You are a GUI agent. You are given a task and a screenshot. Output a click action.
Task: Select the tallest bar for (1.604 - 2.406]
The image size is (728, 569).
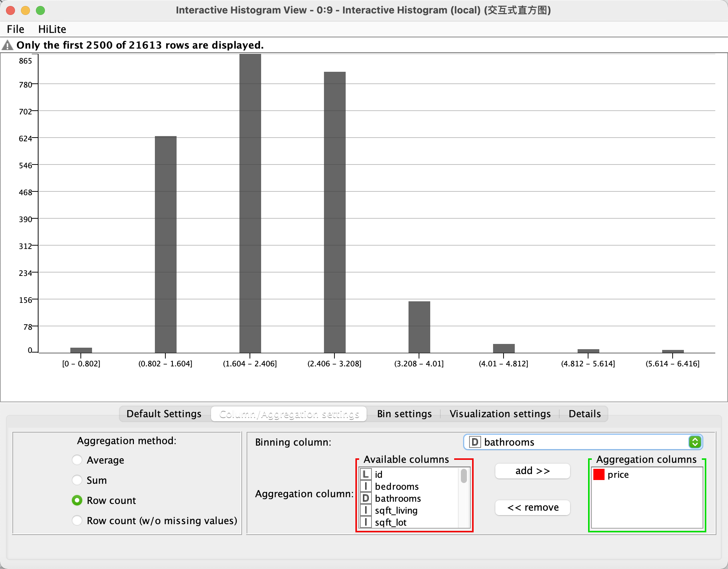tap(250, 203)
